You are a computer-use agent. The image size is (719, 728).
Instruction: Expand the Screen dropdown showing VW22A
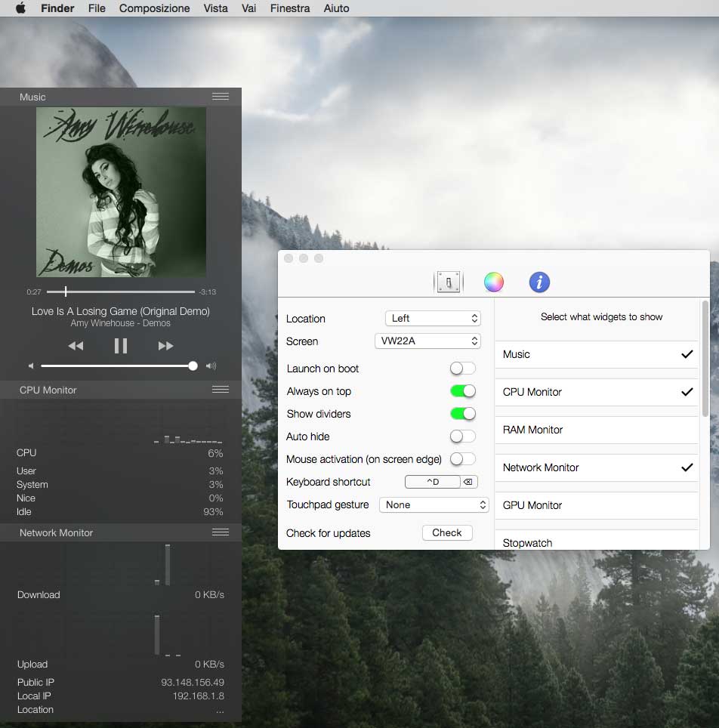coord(427,341)
